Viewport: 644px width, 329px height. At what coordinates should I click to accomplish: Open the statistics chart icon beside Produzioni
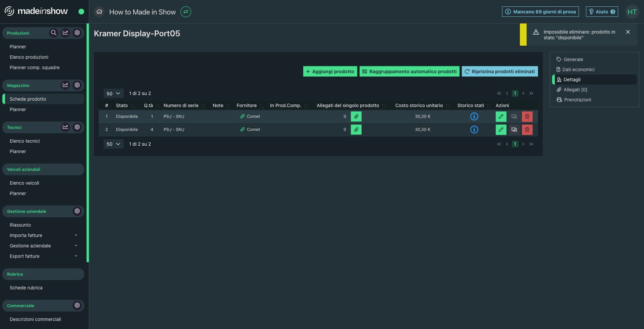[x=65, y=33]
